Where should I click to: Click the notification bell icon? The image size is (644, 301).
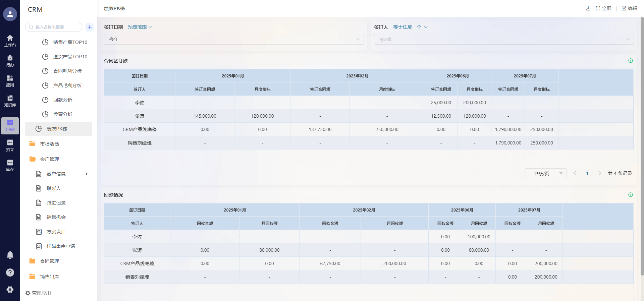tap(10, 255)
